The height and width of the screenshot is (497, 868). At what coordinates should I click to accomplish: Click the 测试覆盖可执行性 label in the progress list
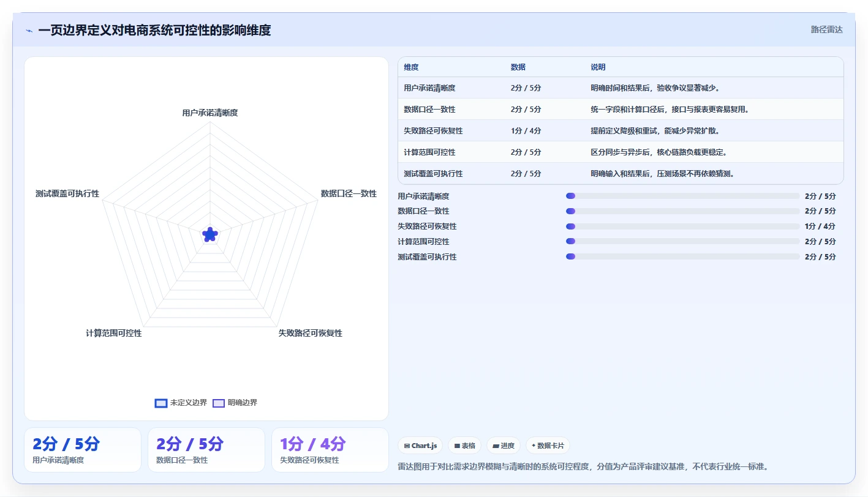tap(427, 256)
